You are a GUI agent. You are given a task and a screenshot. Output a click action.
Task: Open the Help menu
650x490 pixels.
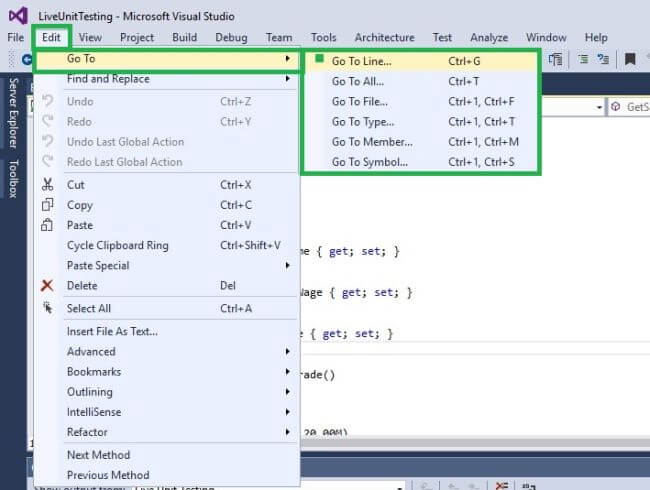(x=596, y=37)
